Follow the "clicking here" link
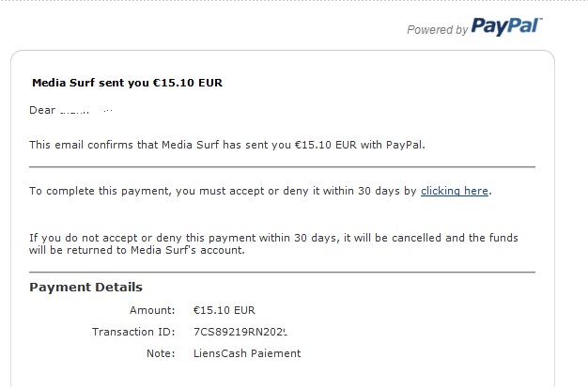588x390 pixels. coord(455,191)
